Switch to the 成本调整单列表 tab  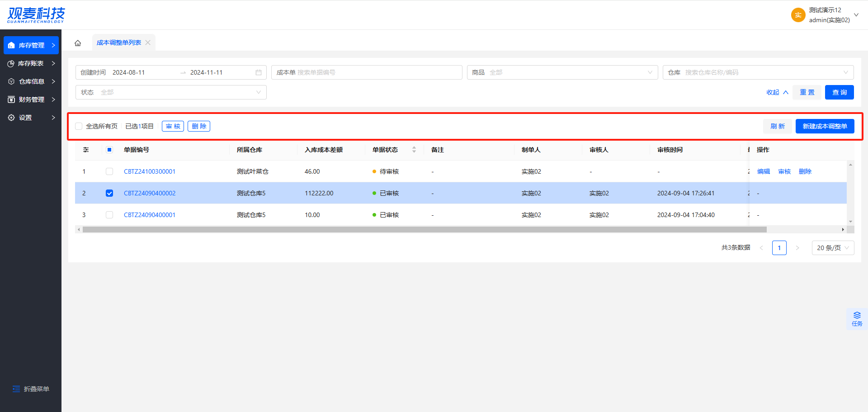click(119, 43)
